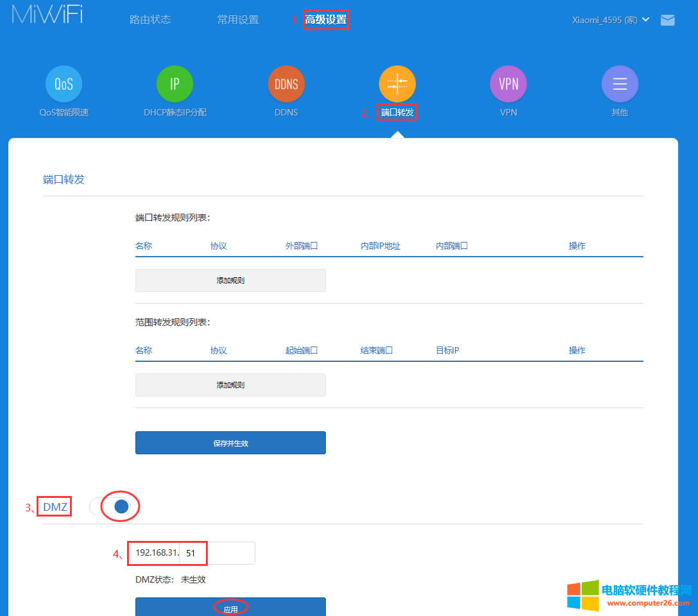Click the MiWiFi logo
The width and height of the screenshot is (698, 616).
pos(46,13)
